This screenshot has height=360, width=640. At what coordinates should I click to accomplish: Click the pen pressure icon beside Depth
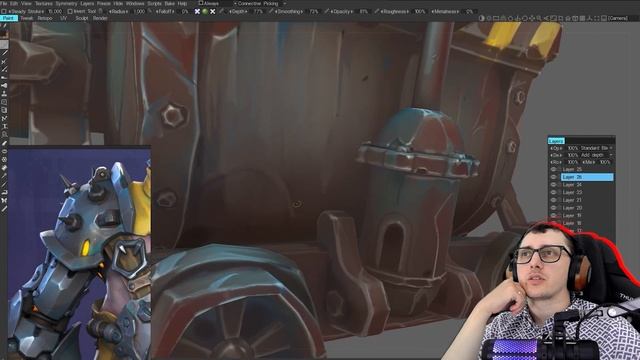click(x=222, y=11)
